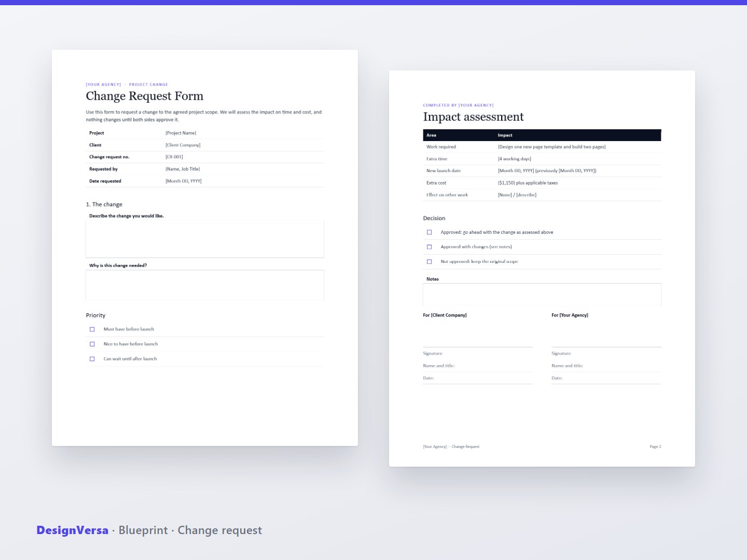The image size is (747, 560).
Task: Click the 'Requested by' row label
Action: click(103, 169)
